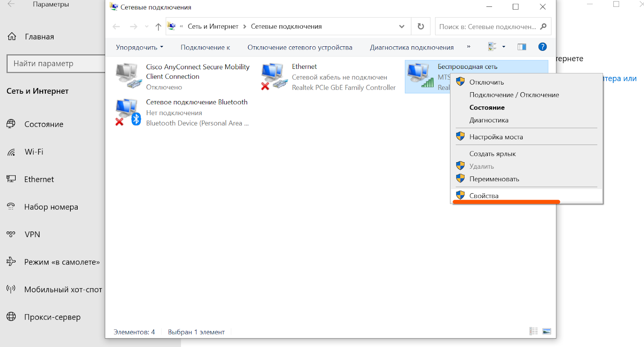This screenshot has width=644, height=347.
Task: Click the Беспроводная сеть connection name
Action: pyautogui.click(x=467, y=66)
